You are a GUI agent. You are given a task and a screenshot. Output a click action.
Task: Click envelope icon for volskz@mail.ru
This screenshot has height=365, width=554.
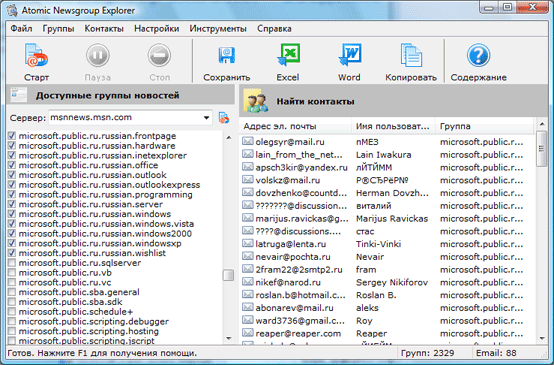[x=248, y=180]
